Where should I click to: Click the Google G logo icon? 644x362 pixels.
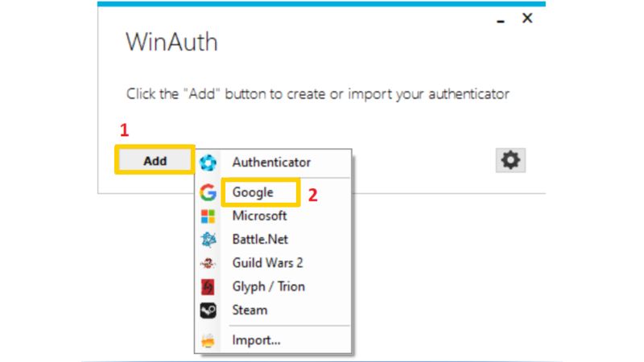click(x=208, y=192)
